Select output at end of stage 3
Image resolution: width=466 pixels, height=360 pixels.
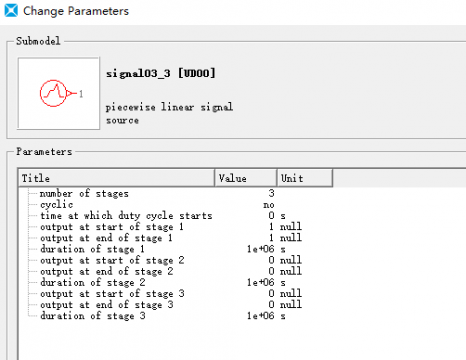click(106, 305)
